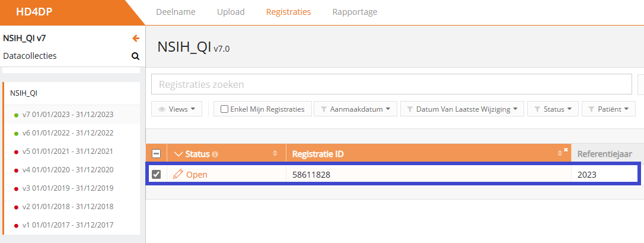Click the info icon next to Status header

[x=215, y=154]
